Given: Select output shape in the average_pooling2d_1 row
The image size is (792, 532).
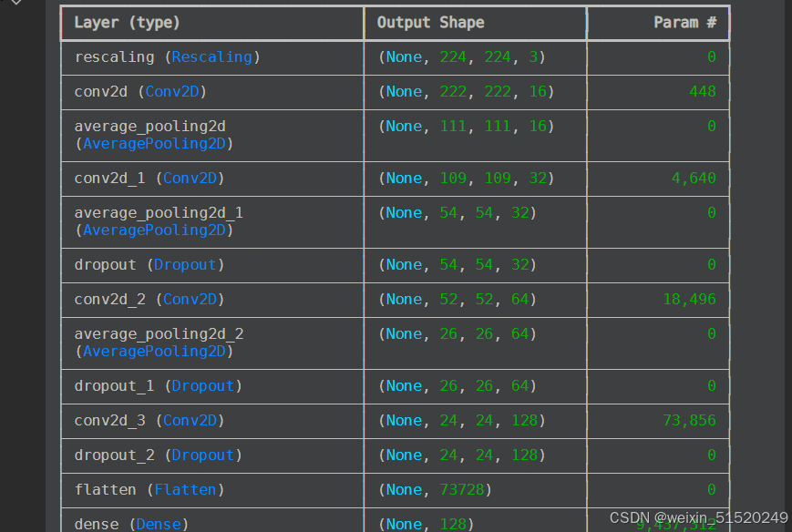Looking at the screenshot, I should pyautogui.click(x=458, y=213).
